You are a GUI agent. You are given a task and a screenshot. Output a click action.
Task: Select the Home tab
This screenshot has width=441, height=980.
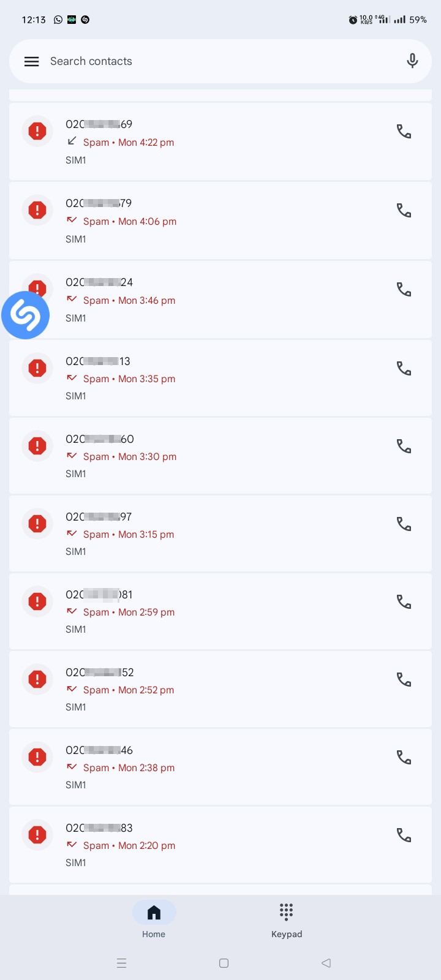154,920
